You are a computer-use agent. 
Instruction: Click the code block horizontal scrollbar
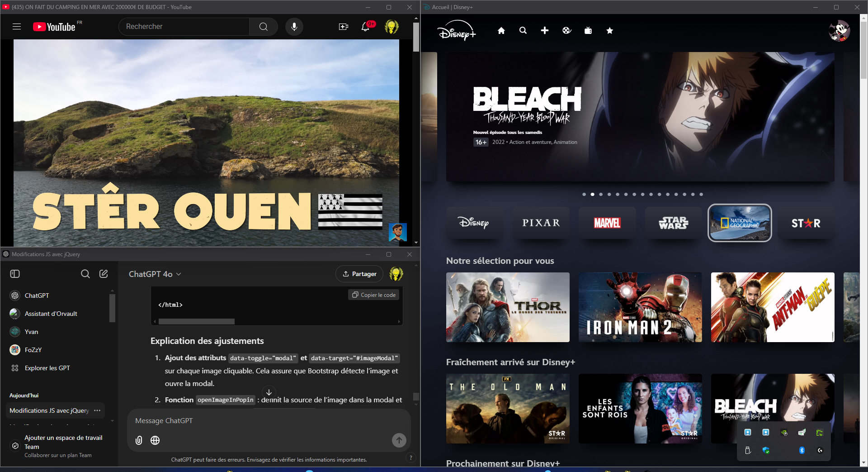click(x=197, y=322)
